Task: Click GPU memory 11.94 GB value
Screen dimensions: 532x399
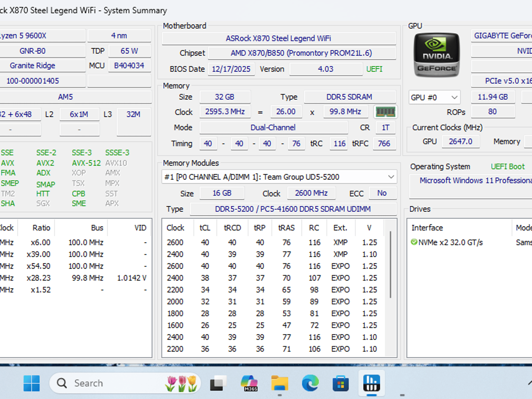Action: tap(493, 97)
